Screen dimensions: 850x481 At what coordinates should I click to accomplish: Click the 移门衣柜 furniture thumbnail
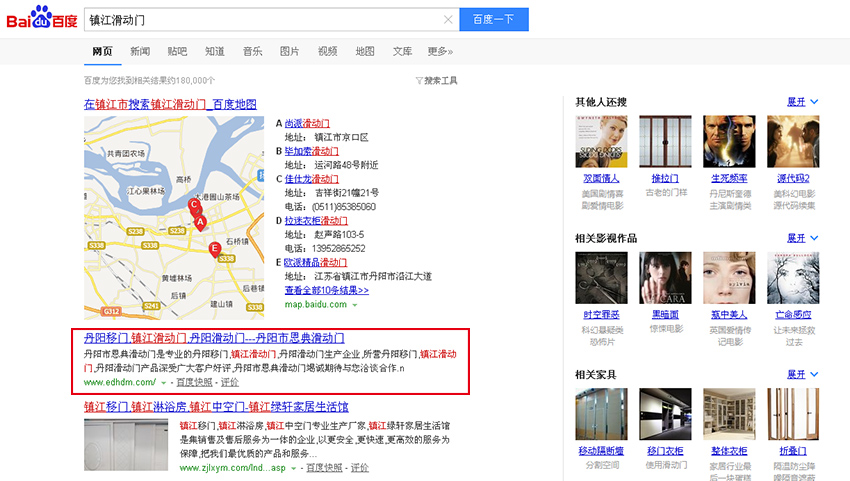665,414
